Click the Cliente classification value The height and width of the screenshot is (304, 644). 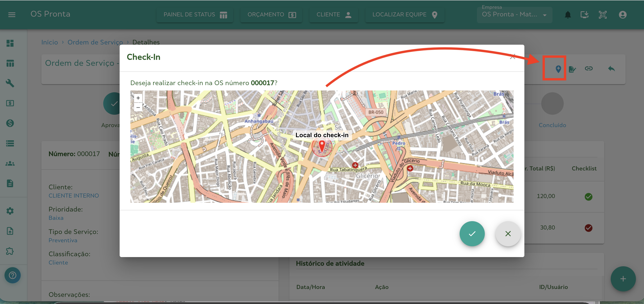tap(58, 262)
